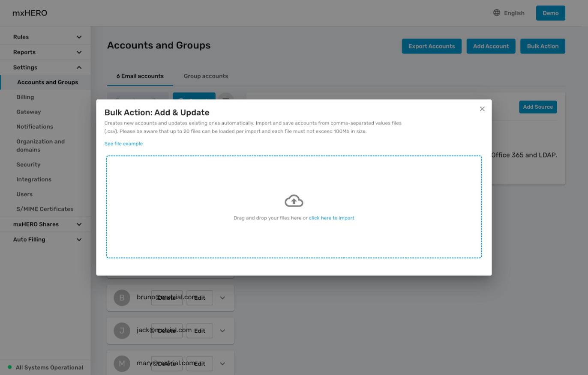Click mxHERO Shares menu label
The image size is (588, 375).
tap(36, 224)
